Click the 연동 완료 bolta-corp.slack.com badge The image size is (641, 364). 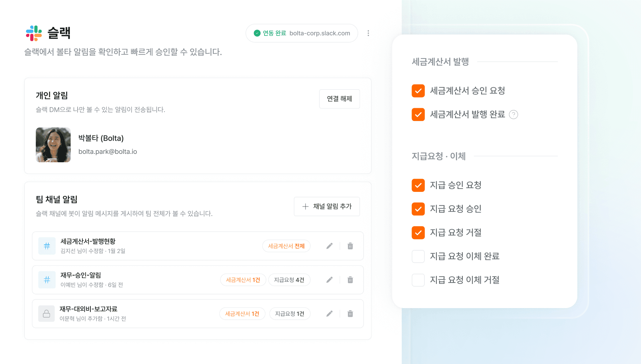pyautogui.click(x=302, y=33)
